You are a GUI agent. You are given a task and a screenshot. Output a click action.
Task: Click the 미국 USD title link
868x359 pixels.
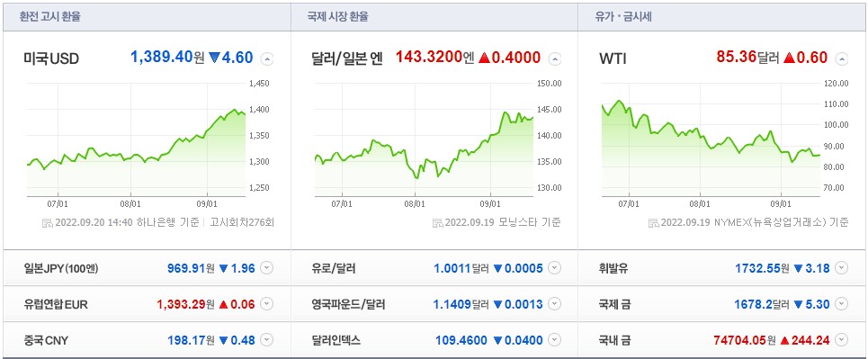point(51,58)
